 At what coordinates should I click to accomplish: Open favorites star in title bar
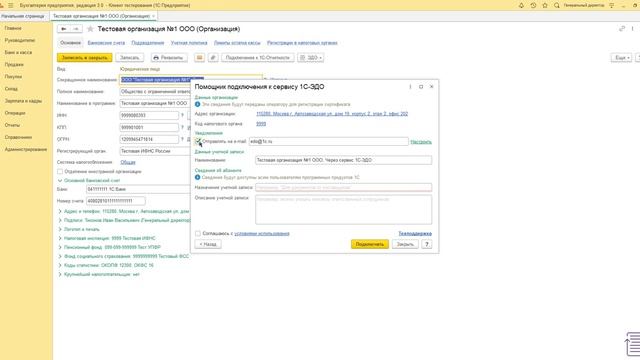pos(545,5)
